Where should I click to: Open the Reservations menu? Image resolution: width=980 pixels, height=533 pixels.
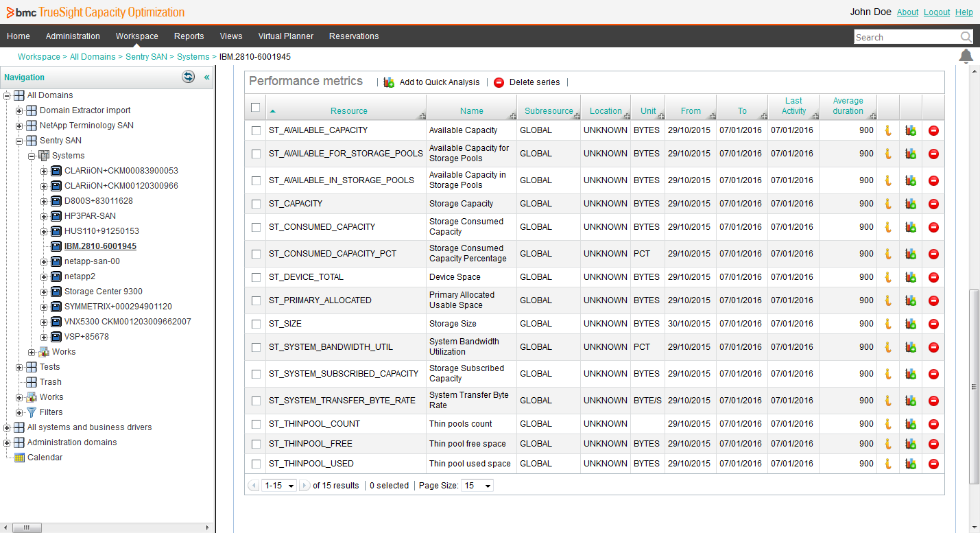click(x=354, y=36)
